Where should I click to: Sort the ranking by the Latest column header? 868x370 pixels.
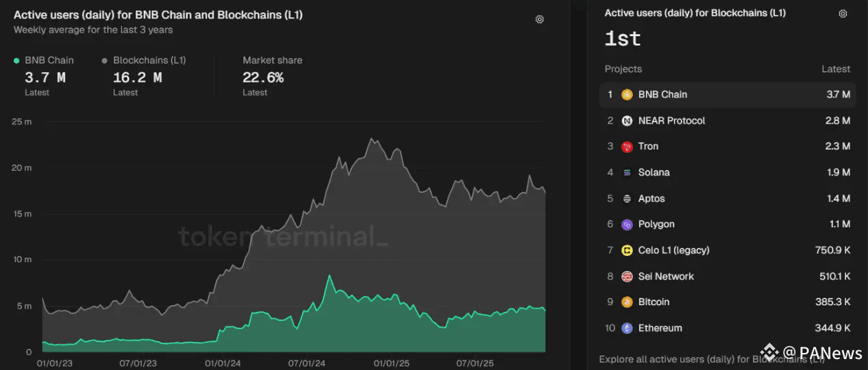[x=835, y=69]
